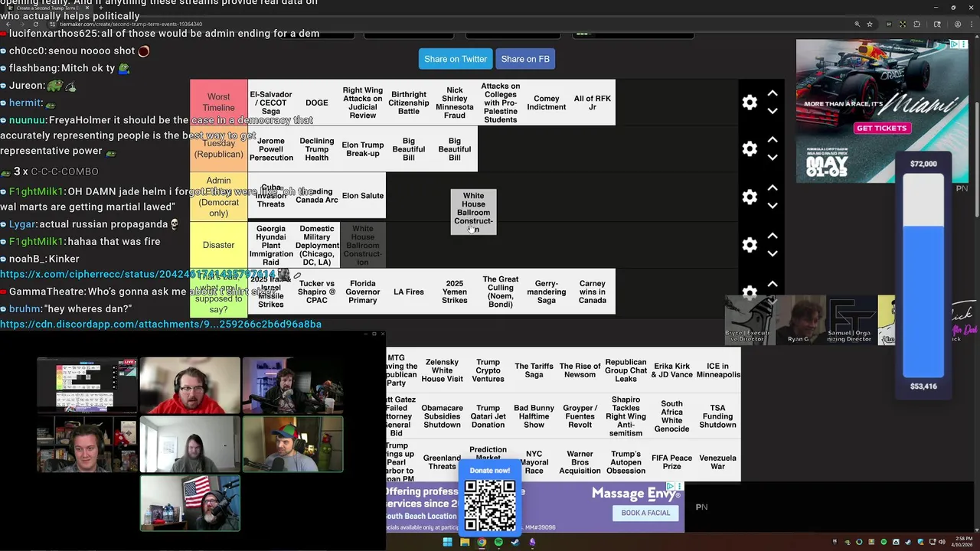This screenshot has height=551, width=980.
Task: Select Georgia Hyundai Plant Immigration Raid item
Action: tap(271, 245)
